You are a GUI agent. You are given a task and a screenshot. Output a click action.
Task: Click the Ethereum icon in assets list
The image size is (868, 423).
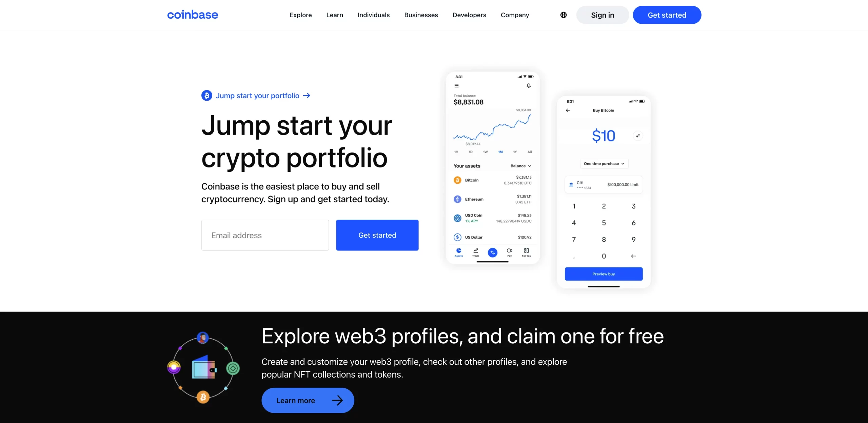(x=457, y=199)
